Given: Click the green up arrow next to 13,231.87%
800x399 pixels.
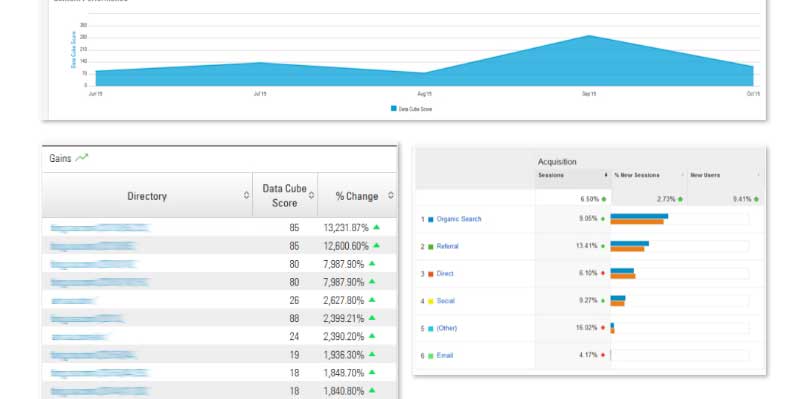Looking at the screenshot, I should 377,227.
